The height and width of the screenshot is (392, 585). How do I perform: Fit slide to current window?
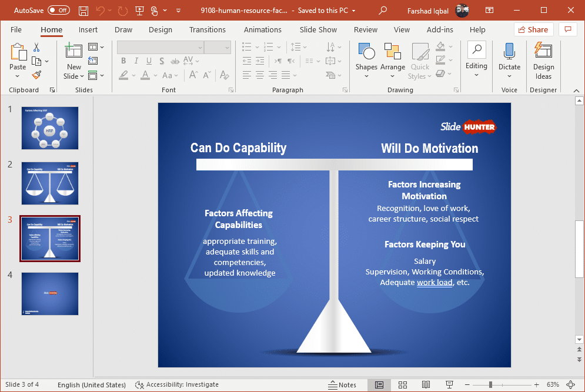[x=570, y=385]
